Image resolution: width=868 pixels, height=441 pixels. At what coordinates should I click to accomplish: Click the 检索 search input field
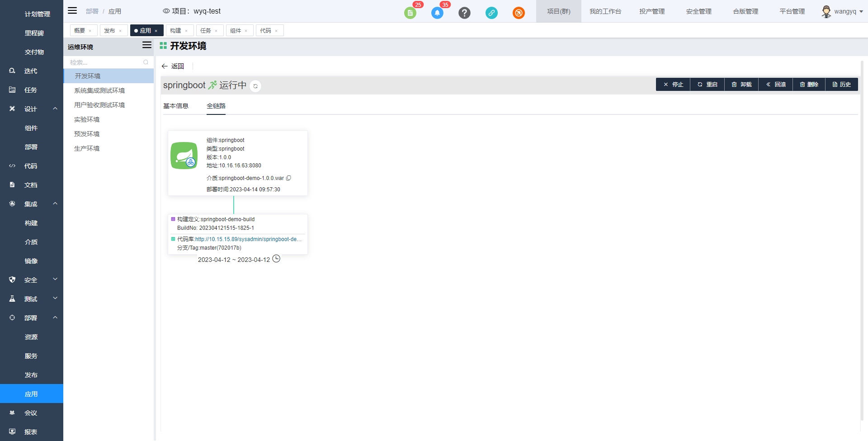(x=104, y=62)
